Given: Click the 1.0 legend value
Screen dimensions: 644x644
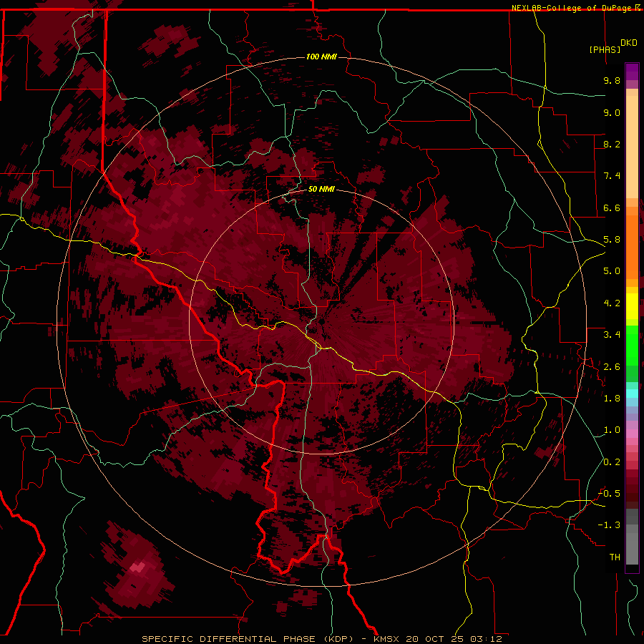Looking at the screenshot, I should point(612,430).
